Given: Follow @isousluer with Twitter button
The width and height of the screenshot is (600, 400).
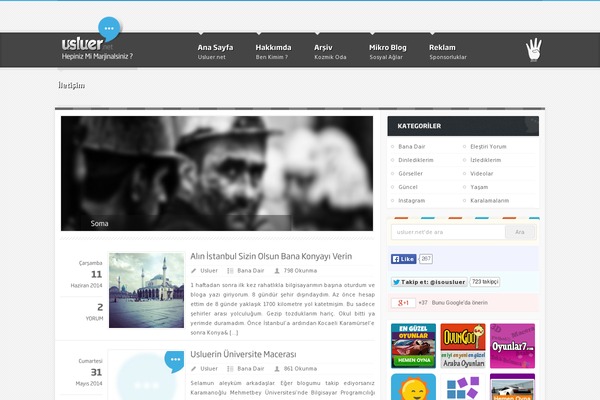Looking at the screenshot, I should coord(429,282).
